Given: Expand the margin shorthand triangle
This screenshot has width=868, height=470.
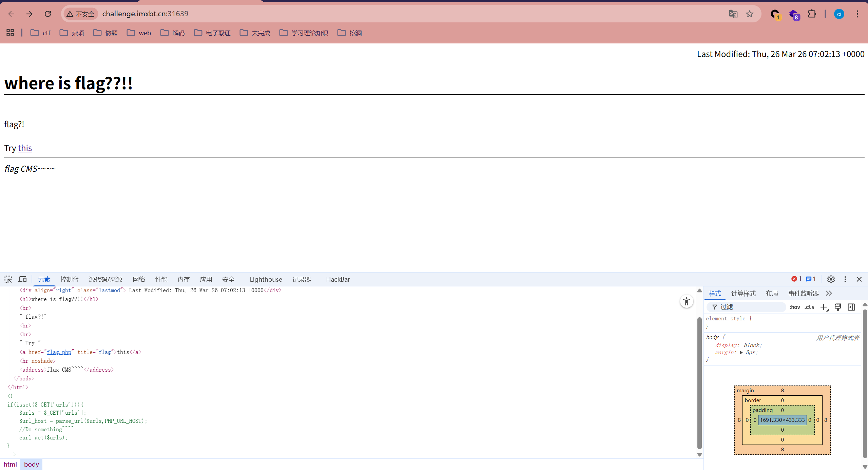Looking at the screenshot, I should [741, 353].
